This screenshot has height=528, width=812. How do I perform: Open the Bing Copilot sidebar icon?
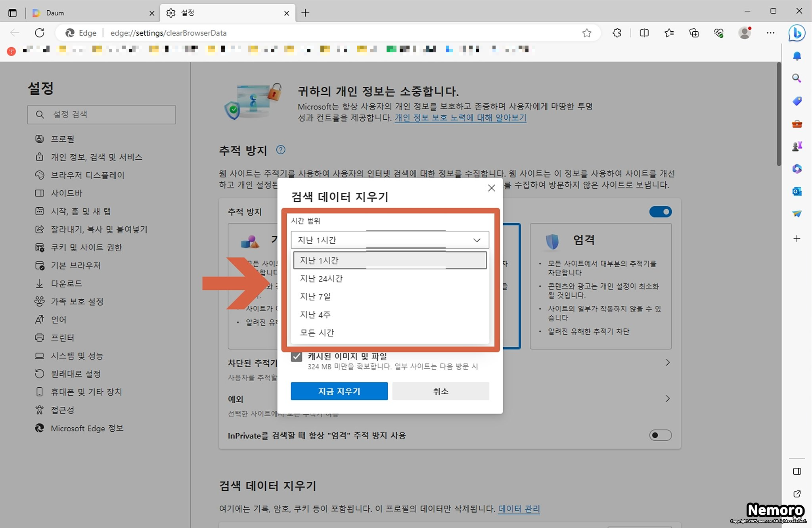pyautogui.click(x=797, y=33)
